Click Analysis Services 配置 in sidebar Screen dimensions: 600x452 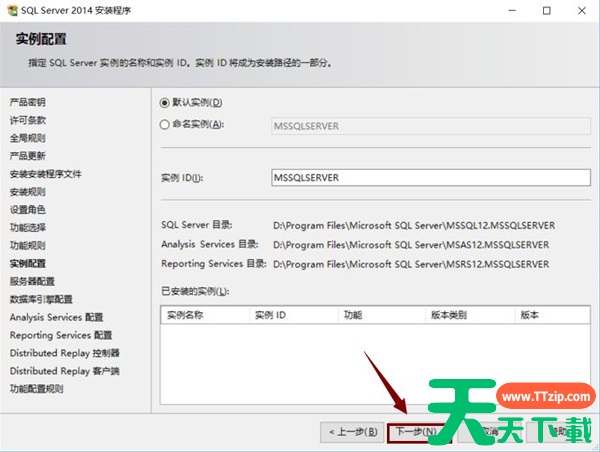point(56,318)
